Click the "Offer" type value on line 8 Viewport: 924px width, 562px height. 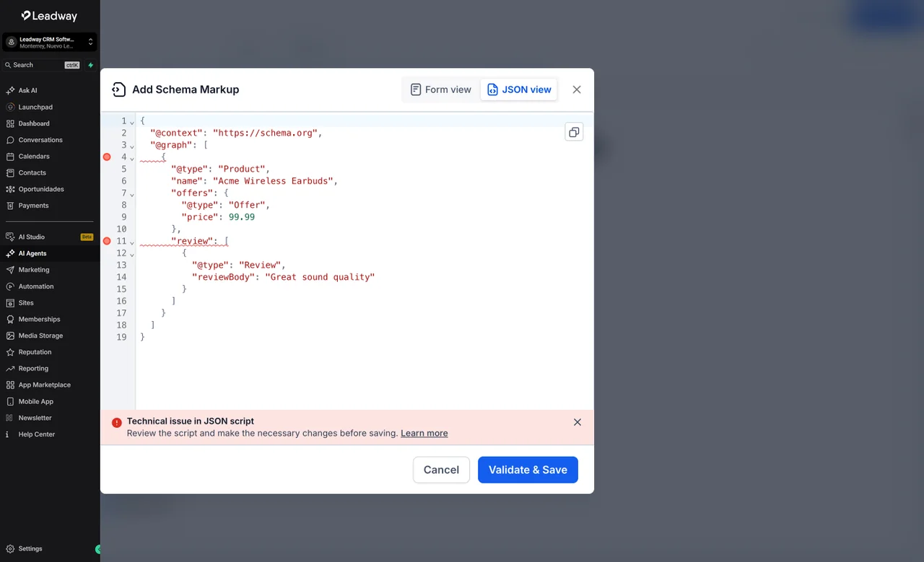coord(246,205)
